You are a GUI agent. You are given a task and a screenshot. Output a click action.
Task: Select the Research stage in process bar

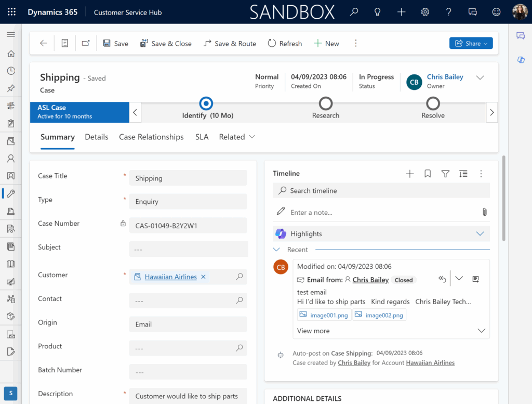[326, 103]
